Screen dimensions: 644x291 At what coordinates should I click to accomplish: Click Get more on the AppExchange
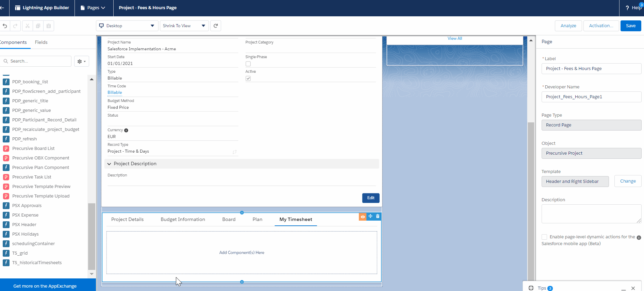click(x=45, y=286)
